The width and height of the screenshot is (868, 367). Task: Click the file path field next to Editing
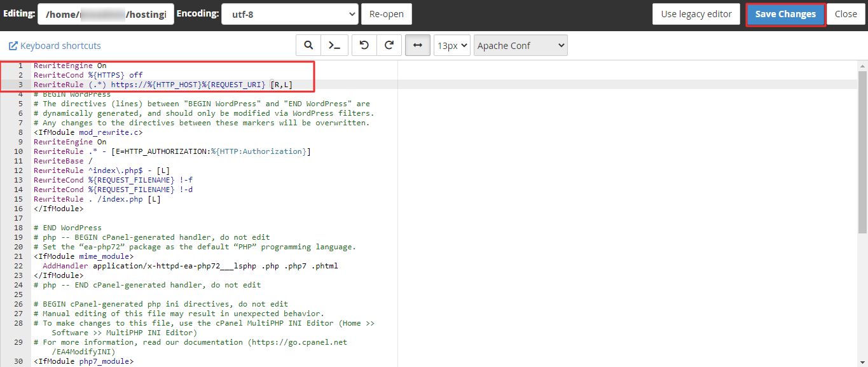(106, 14)
